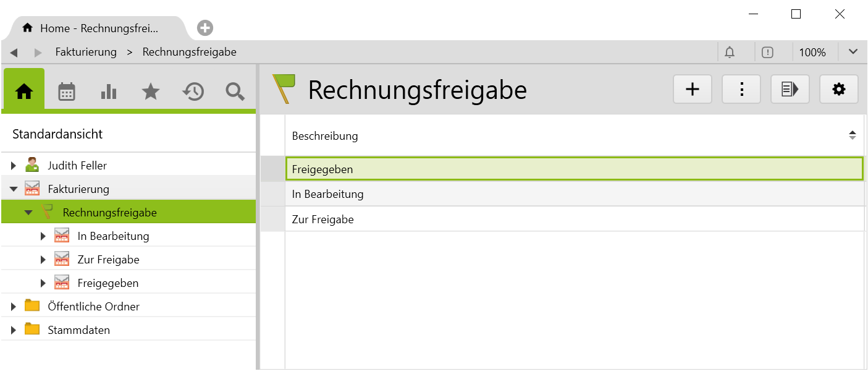Expand the Judith Feller tree node
The image size is (868, 371).
[x=14, y=166]
